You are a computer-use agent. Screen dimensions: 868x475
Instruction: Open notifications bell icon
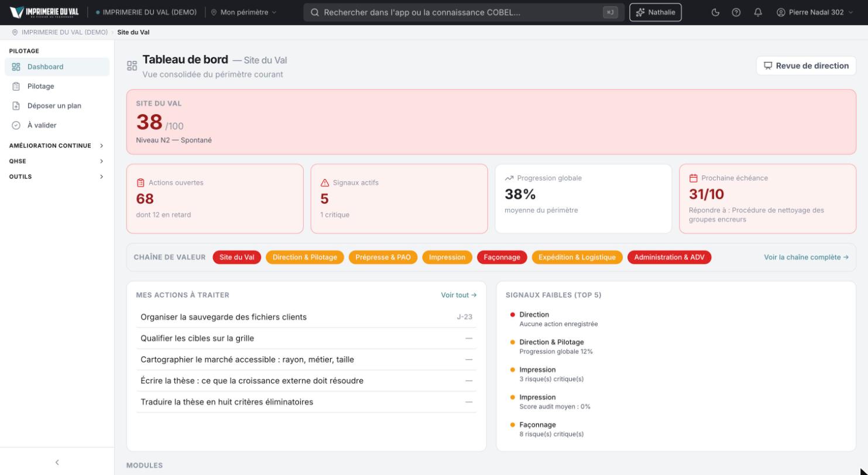(x=758, y=12)
